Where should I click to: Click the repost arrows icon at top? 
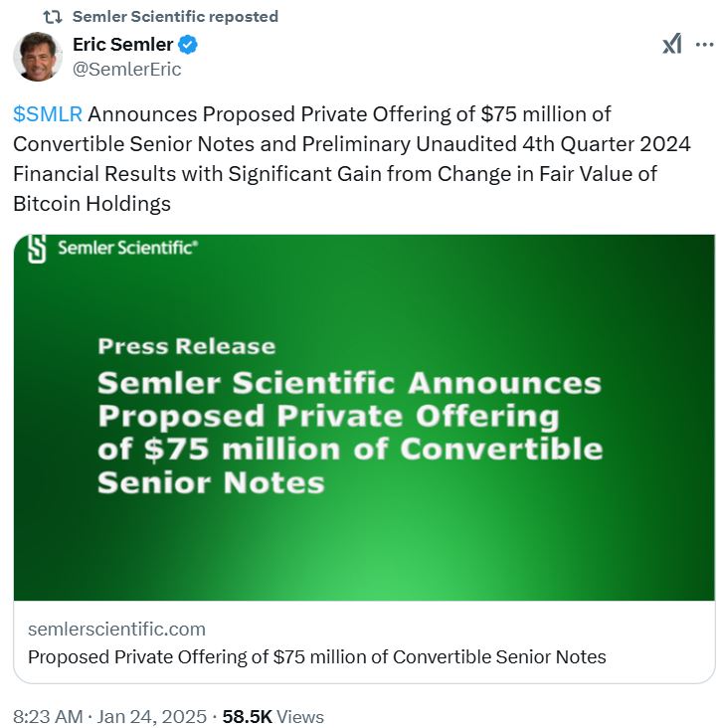(x=55, y=17)
